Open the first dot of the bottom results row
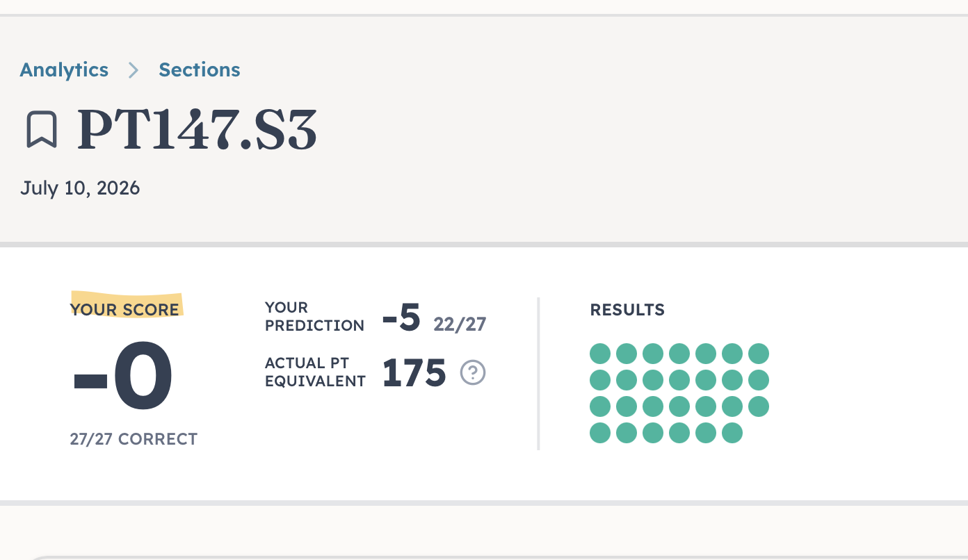This screenshot has height=560, width=968. pyautogui.click(x=600, y=433)
